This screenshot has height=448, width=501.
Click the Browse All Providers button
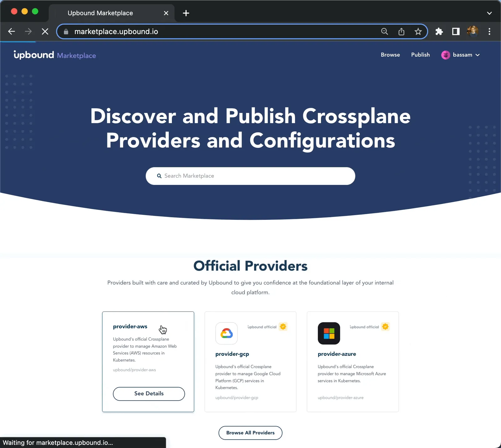[250, 433]
